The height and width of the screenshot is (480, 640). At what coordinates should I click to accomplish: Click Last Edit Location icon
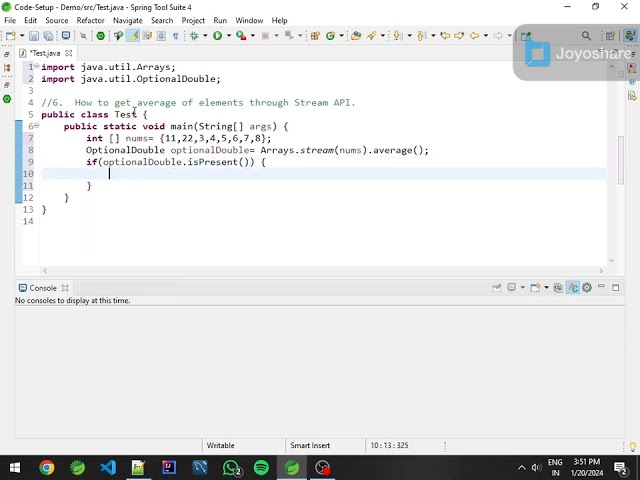click(445, 36)
